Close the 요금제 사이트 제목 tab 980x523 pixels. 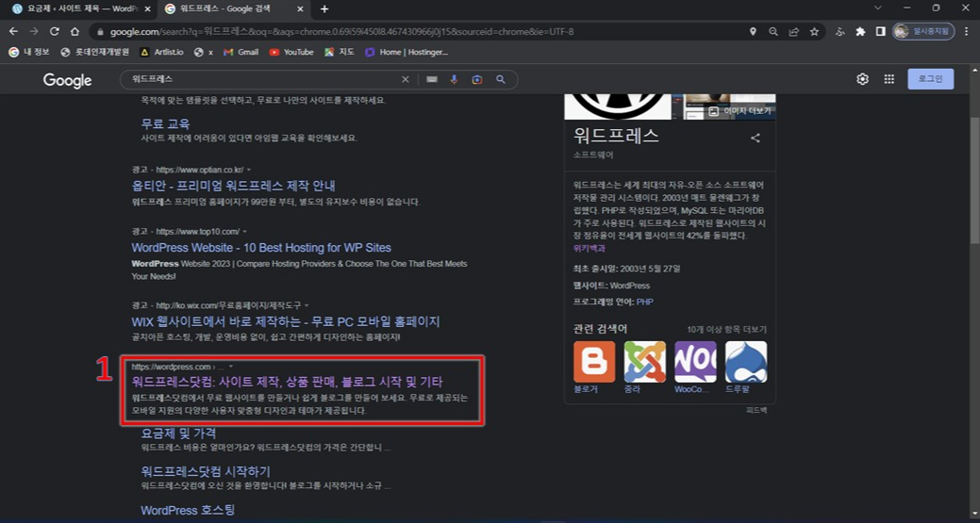tap(147, 8)
